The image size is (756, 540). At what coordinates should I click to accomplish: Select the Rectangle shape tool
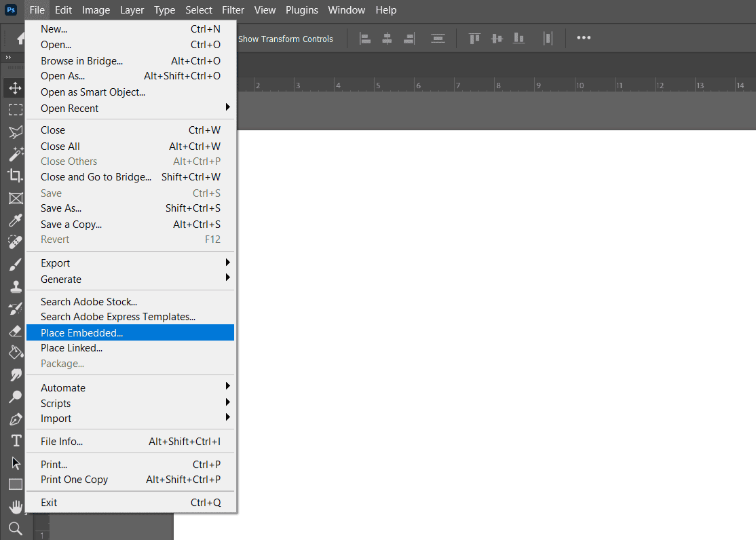click(16, 484)
